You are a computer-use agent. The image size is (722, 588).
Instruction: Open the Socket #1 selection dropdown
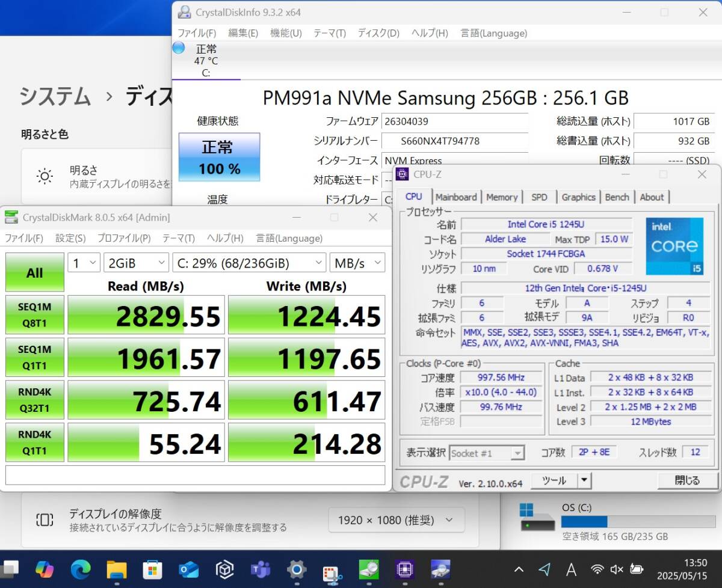[487, 453]
